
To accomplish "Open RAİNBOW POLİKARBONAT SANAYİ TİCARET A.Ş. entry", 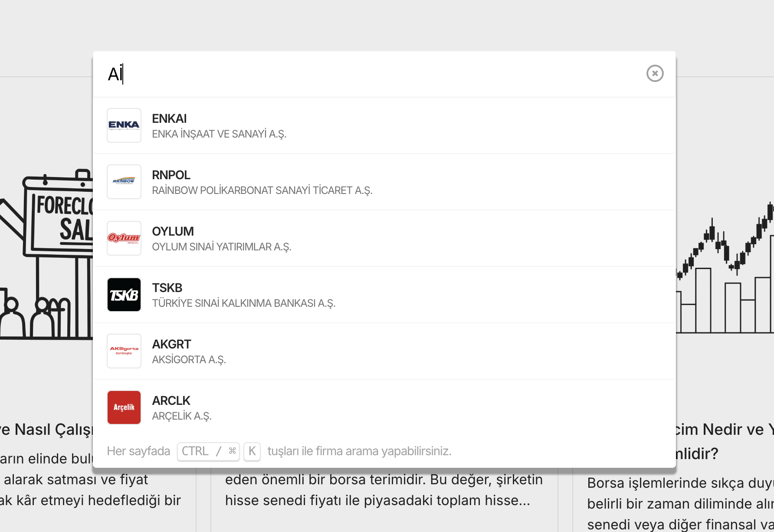I will (262, 190).
